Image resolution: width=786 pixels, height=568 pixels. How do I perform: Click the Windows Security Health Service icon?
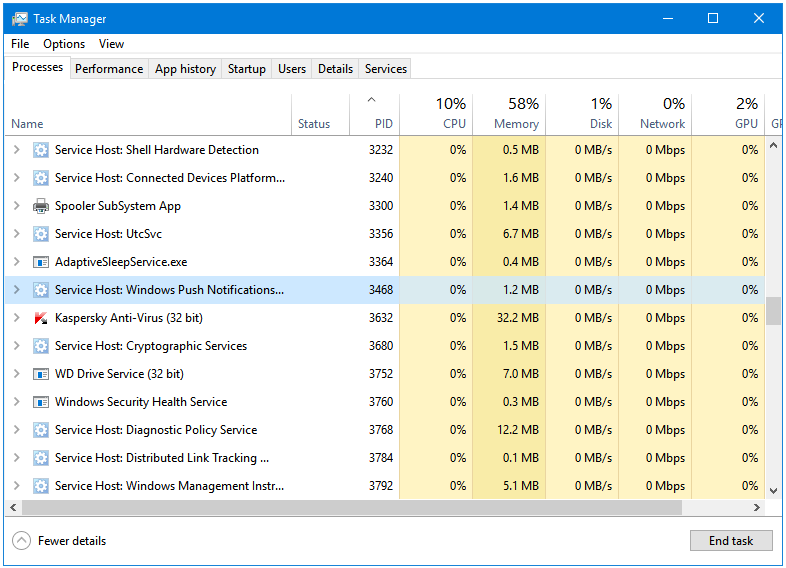41,402
